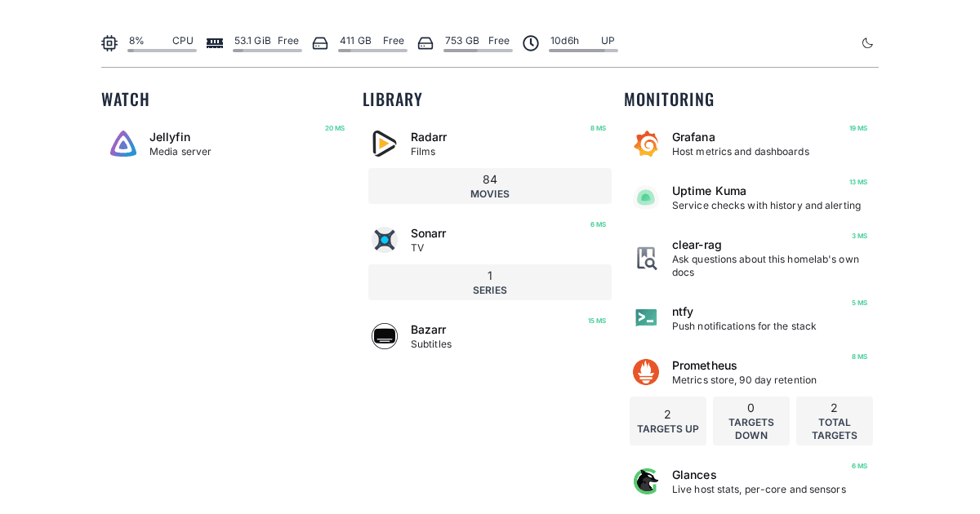
Task: Collapse the WATCH group
Action: [126, 100]
